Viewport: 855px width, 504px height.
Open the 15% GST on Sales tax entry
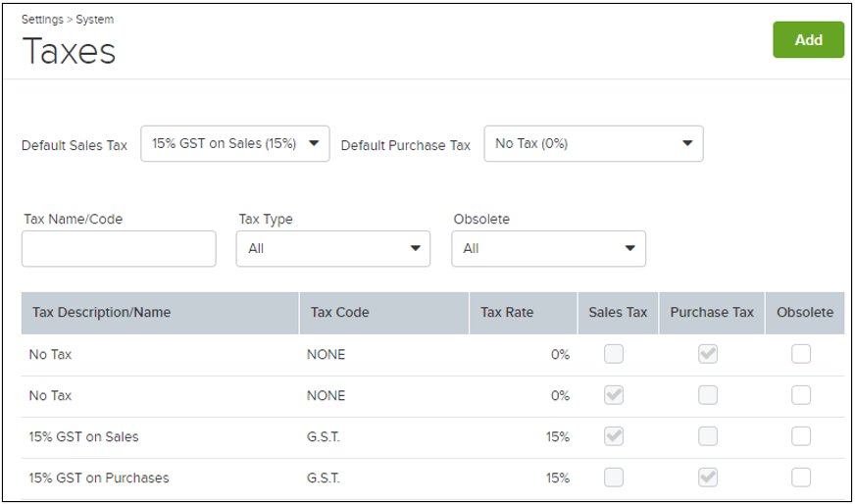tap(84, 437)
